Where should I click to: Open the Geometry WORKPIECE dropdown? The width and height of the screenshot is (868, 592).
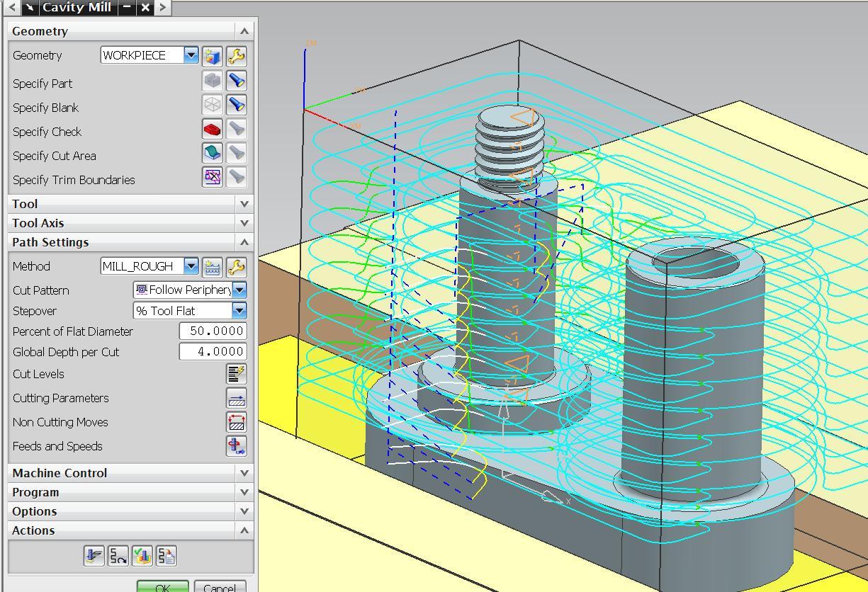(x=191, y=55)
